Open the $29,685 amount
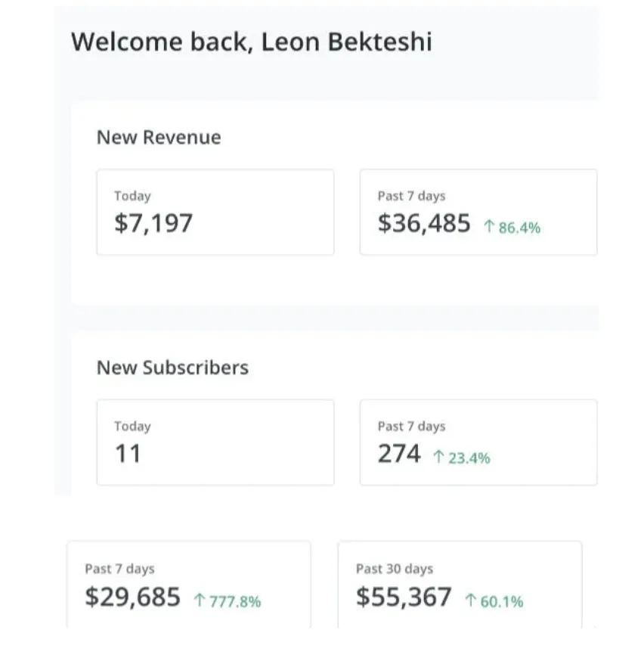Screen dimensions: 644x658 point(133,597)
